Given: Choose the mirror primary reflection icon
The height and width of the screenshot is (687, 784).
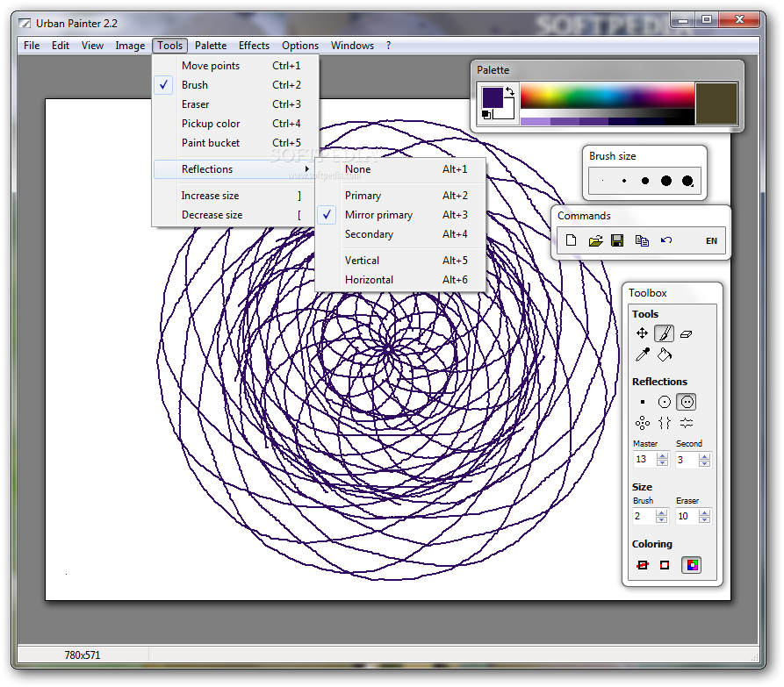Looking at the screenshot, I should coord(687,402).
